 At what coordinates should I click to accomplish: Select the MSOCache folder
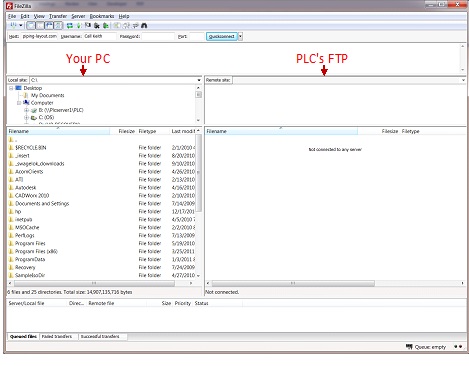(27, 228)
